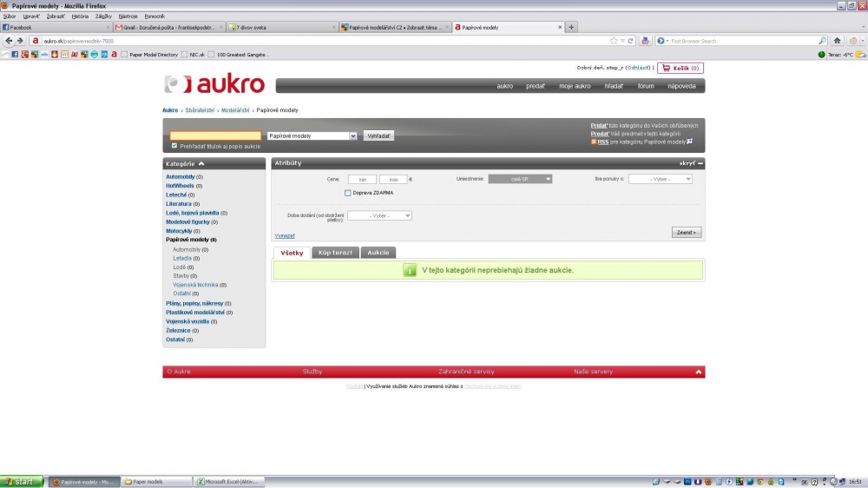The image size is (868, 488).
Task: Open the address bar history dropdown arrow
Action: [x=622, y=41]
